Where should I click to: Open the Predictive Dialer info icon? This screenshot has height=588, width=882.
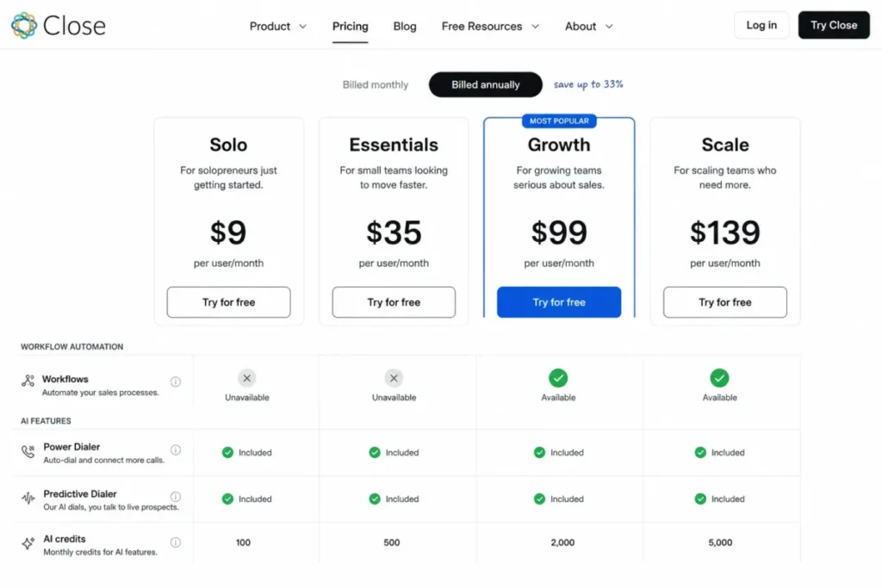(176, 497)
